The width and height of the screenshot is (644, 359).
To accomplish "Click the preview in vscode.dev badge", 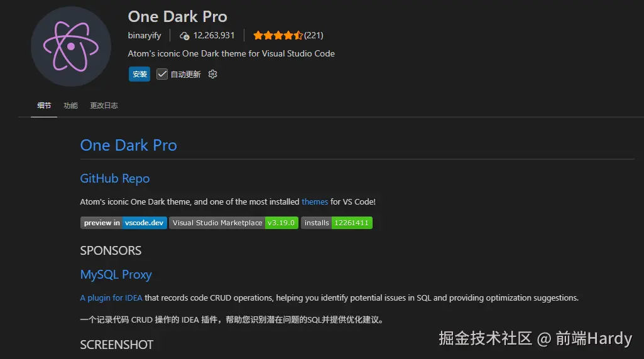I will pos(124,223).
